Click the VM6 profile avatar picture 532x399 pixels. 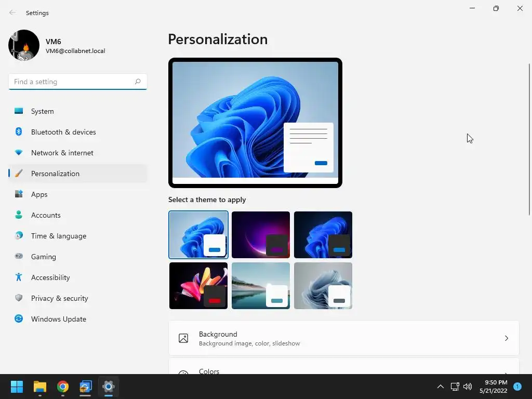tap(24, 45)
